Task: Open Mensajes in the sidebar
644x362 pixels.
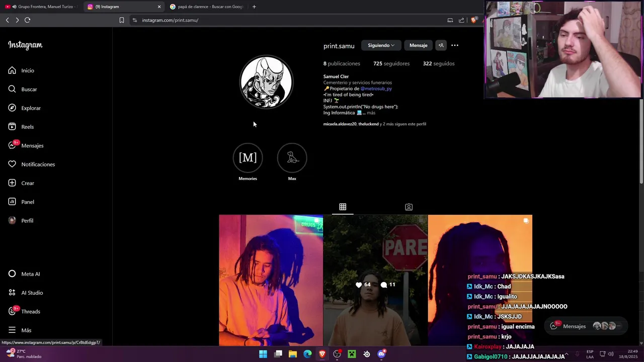Action: coord(26,145)
